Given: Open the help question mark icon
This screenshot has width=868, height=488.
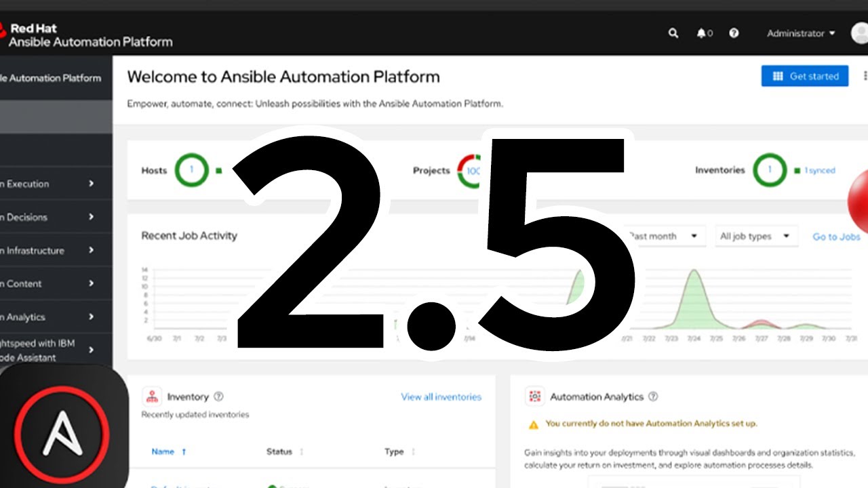Looking at the screenshot, I should coord(734,33).
